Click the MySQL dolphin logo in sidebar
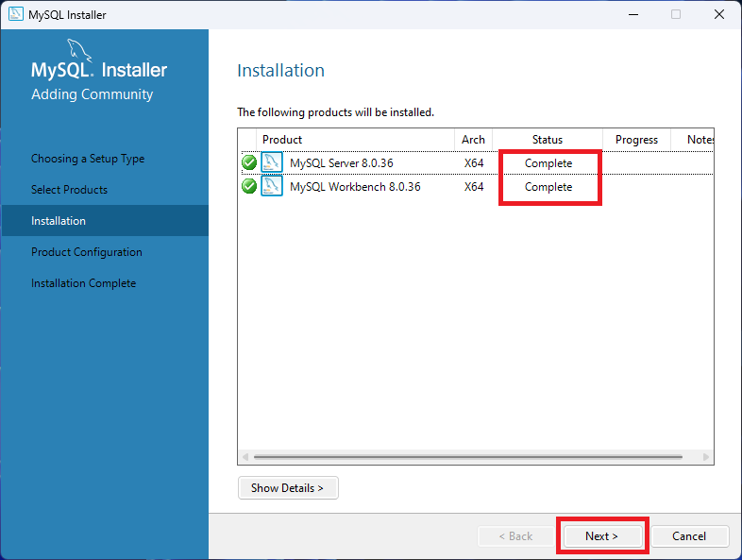This screenshot has height=560, width=742. coord(79,50)
